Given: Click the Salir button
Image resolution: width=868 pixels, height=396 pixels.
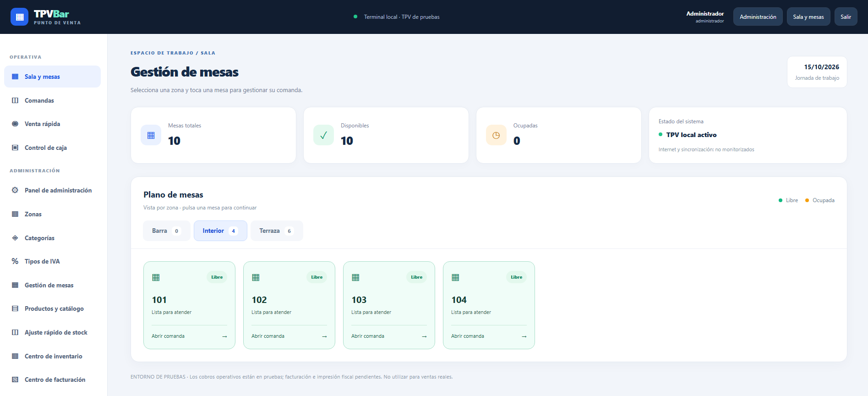Looking at the screenshot, I should 846,17.
